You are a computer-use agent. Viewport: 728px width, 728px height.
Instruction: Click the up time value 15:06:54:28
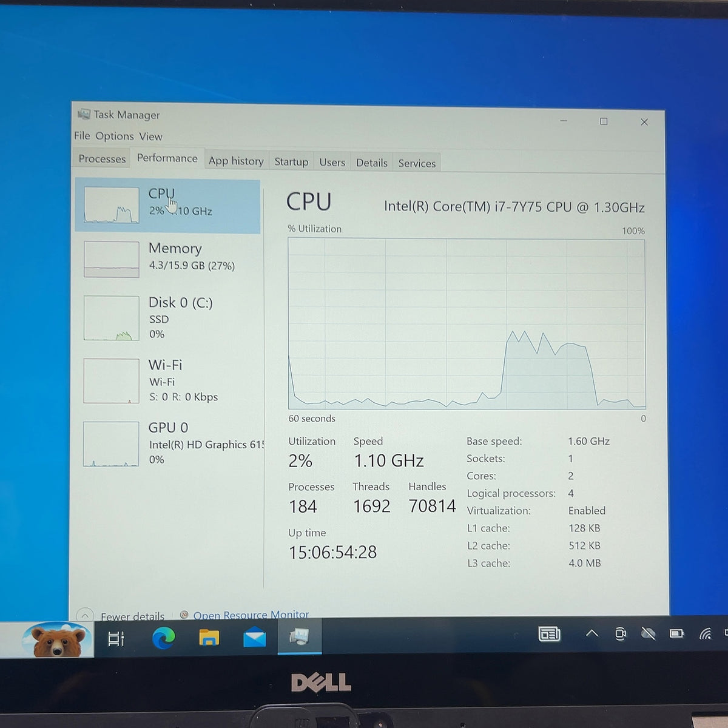332,552
